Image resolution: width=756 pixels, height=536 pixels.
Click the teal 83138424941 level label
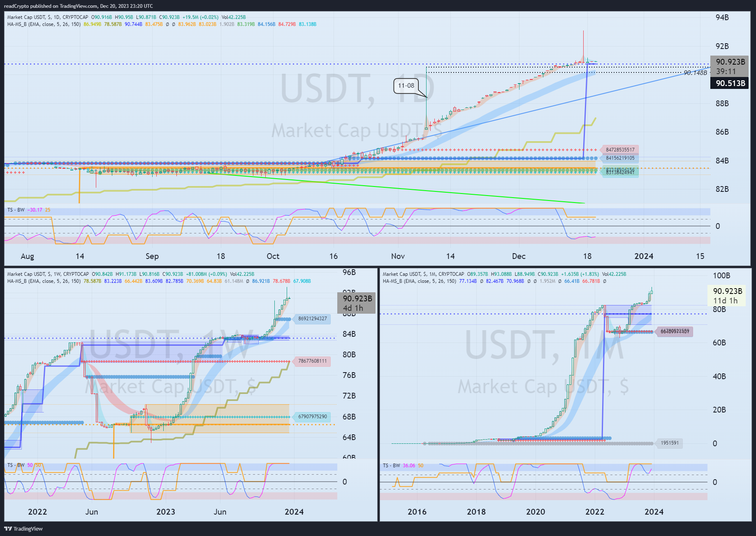(x=620, y=173)
